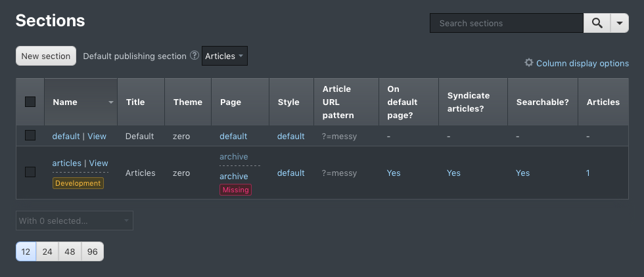Viewport: 644px width, 277px height.
Task: Open the Articles default section dropdown
Action: pyautogui.click(x=225, y=56)
